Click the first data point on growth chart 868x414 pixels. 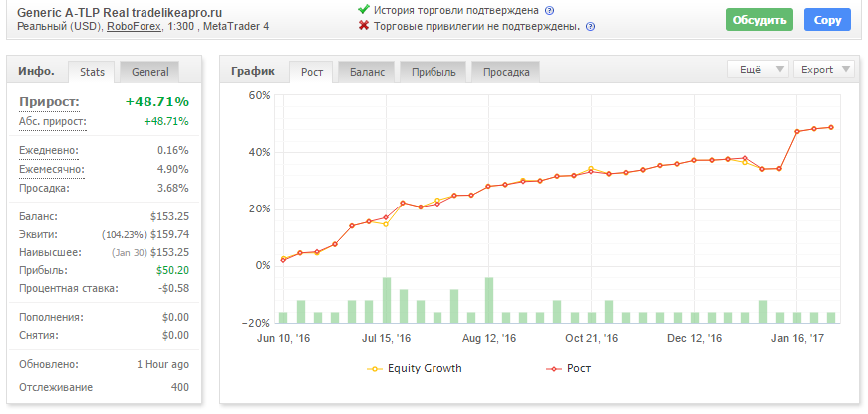click(283, 260)
